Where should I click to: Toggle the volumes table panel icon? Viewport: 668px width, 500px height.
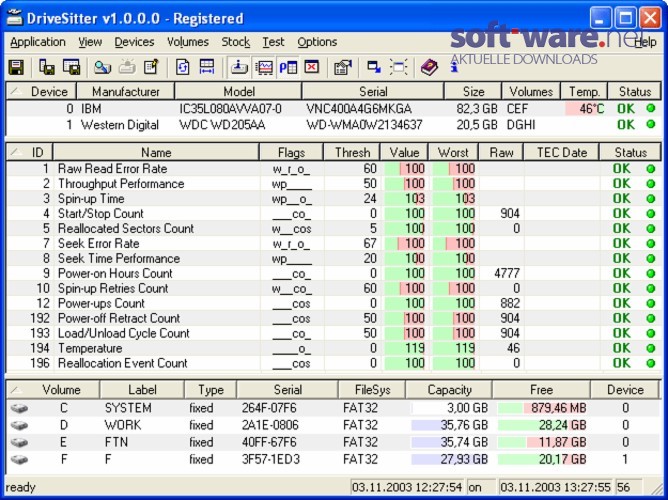click(x=288, y=67)
